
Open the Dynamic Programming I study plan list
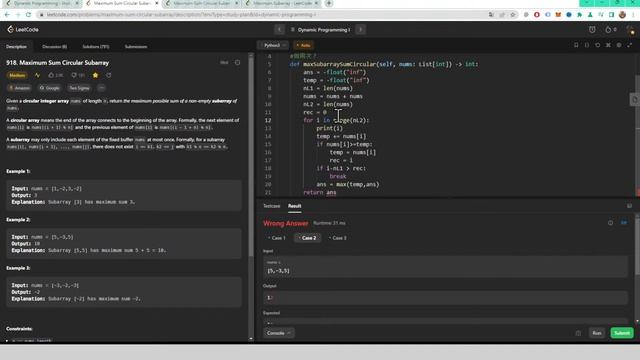320,30
